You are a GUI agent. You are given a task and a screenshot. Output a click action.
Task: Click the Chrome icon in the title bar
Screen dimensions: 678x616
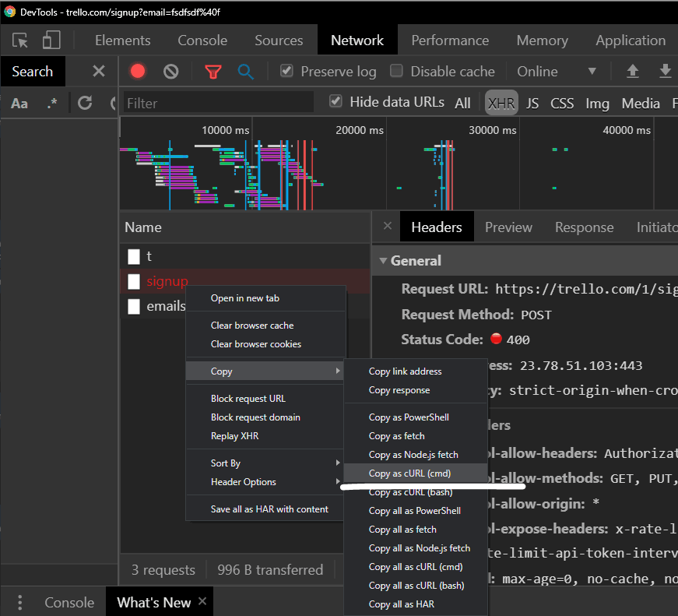click(9, 12)
